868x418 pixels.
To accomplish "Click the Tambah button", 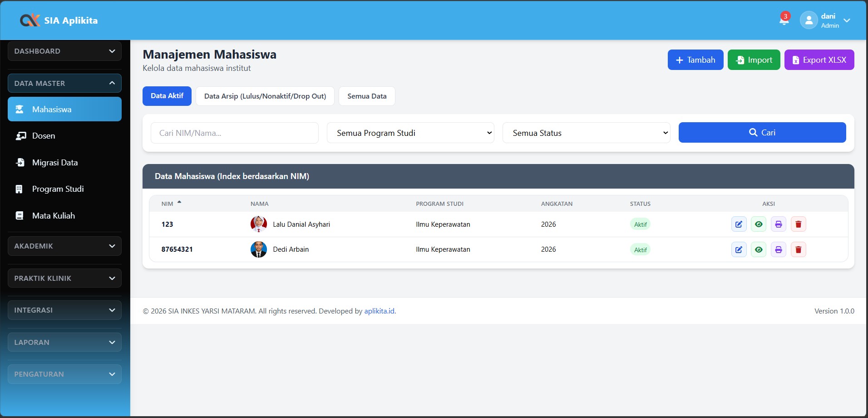I will (695, 60).
